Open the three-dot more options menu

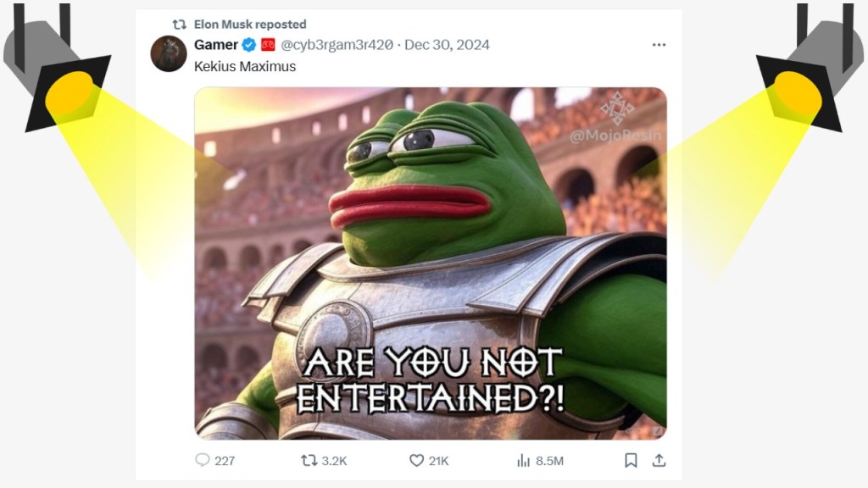(x=659, y=45)
